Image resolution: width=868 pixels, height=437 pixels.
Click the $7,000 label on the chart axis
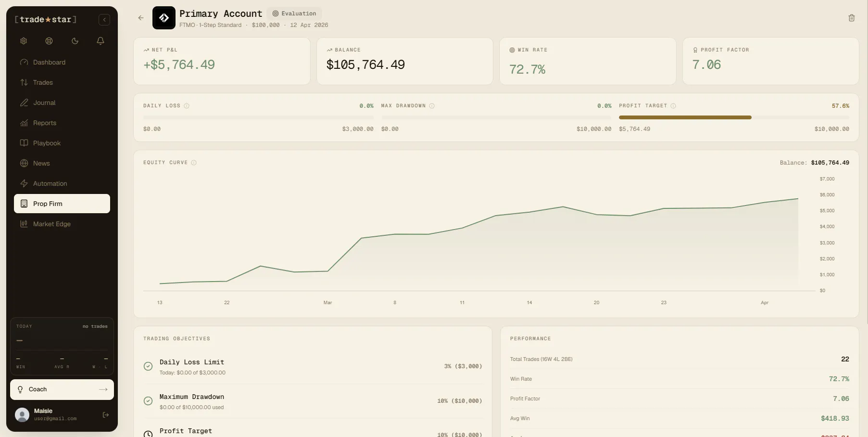pyautogui.click(x=827, y=179)
